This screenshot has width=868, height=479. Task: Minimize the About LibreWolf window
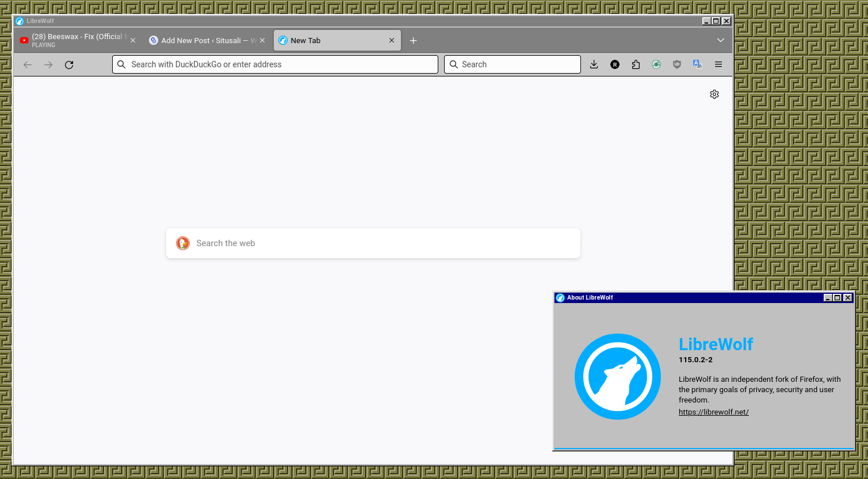(828, 297)
